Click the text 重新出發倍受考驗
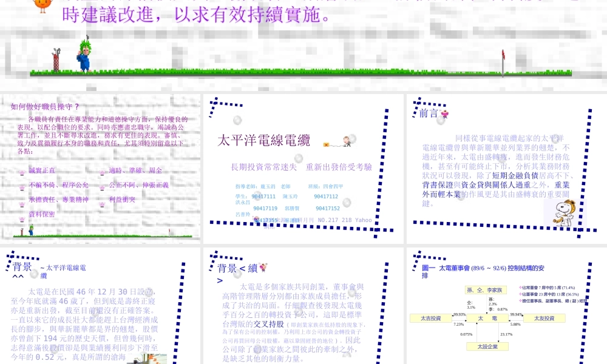This screenshot has width=607, height=364. click(x=339, y=167)
